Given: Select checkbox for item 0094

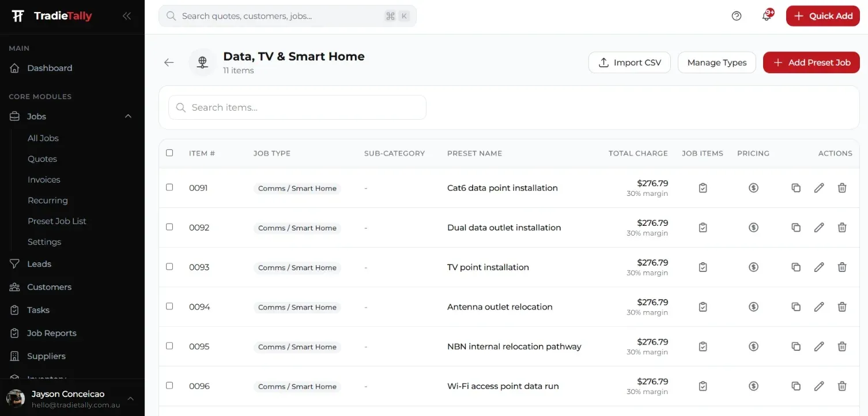Looking at the screenshot, I should click(169, 307).
